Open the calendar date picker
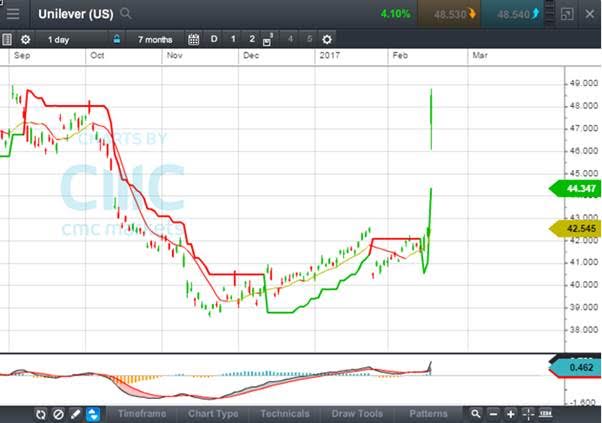Screen dimensions: 602x423 click(194, 39)
